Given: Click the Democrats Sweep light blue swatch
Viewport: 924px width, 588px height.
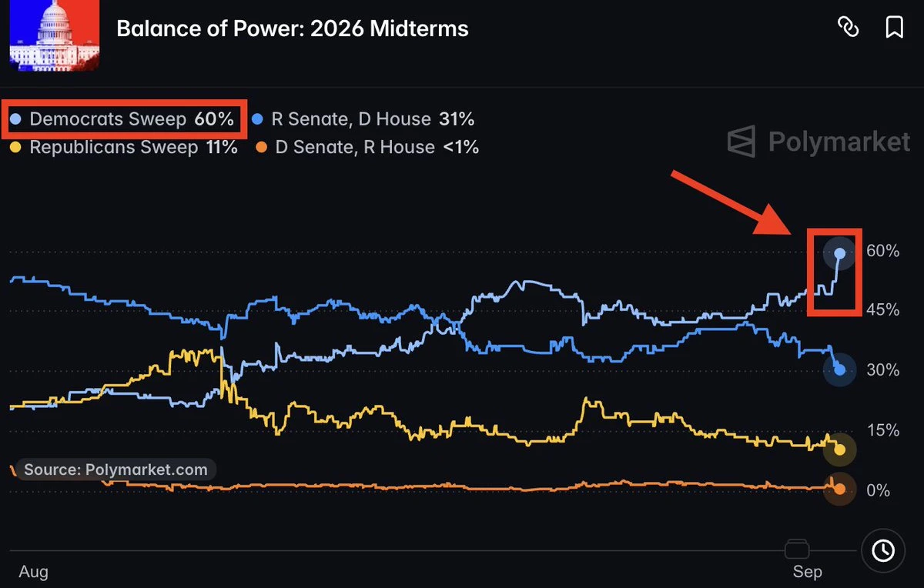Looking at the screenshot, I should pos(15,119).
